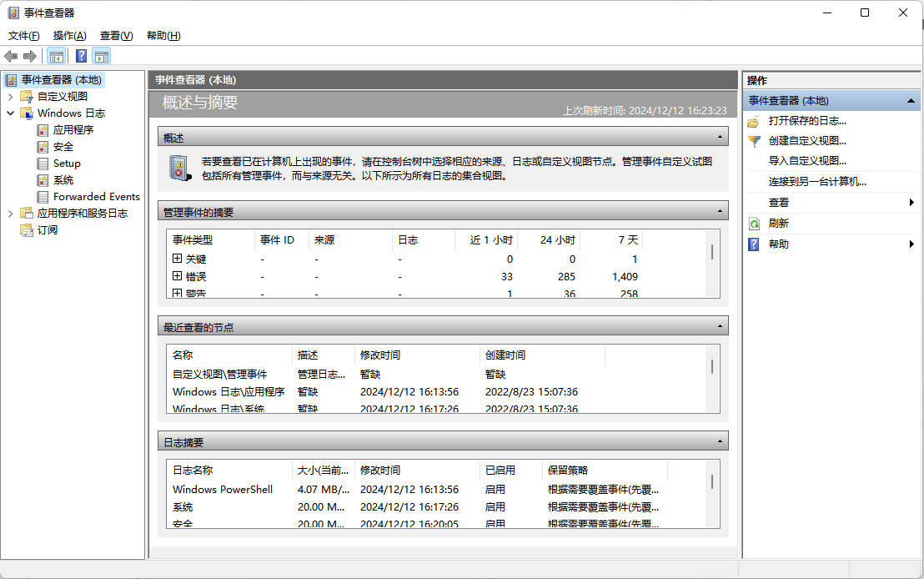Toggle the console tree pane icon
The width and height of the screenshot is (924, 579).
(x=57, y=57)
